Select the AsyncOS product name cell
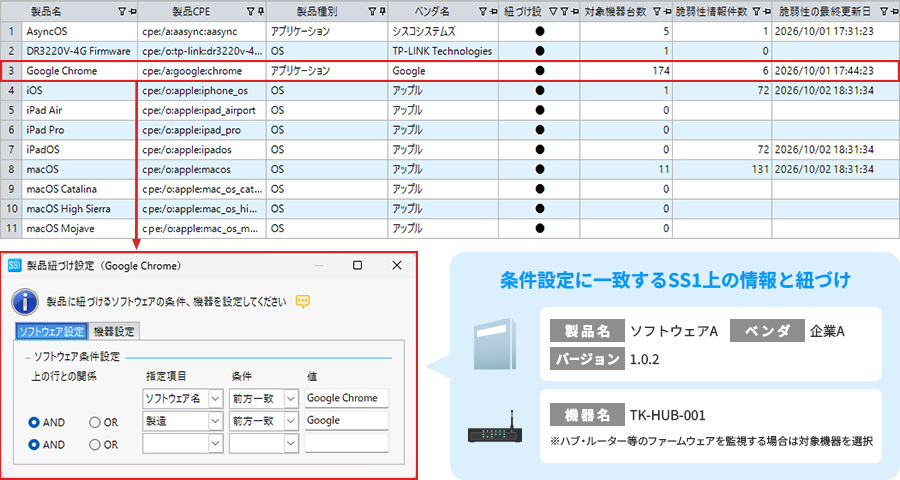The image size is (900, 480). click(x=80, y=32)
